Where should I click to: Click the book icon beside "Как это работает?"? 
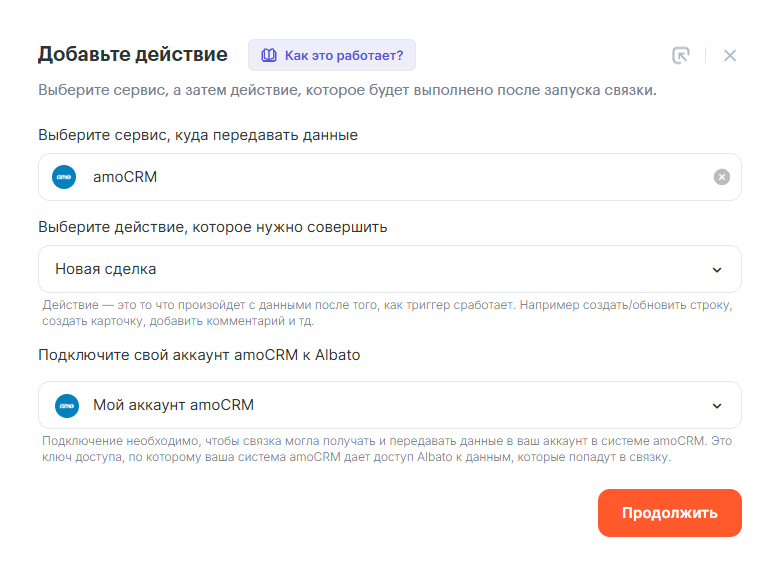(268, 55)
